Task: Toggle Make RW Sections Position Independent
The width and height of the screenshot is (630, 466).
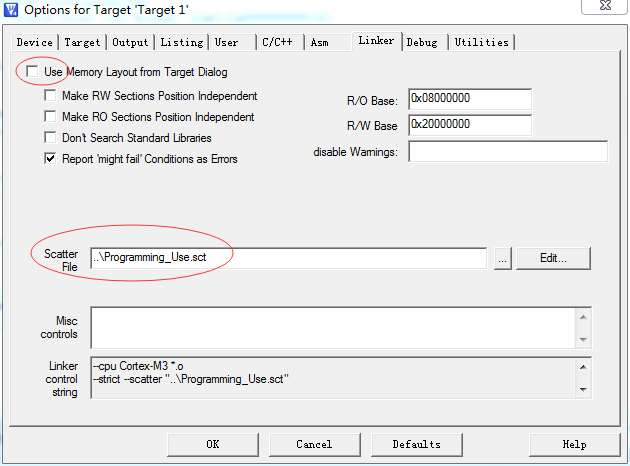Action: tap(50, 96)
